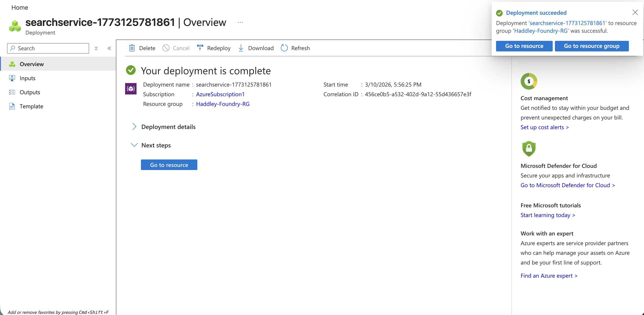Click the sidebar search field

click(48, 48)
